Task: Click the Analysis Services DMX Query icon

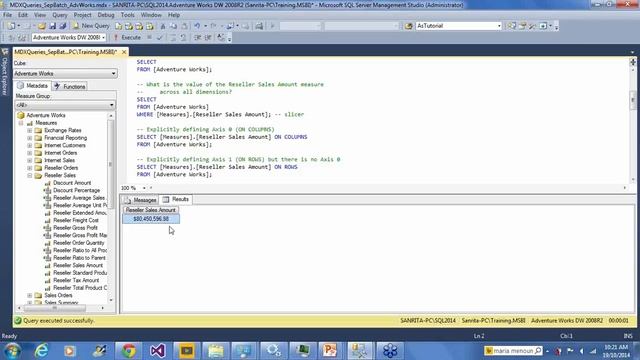Action: point(139,26)
